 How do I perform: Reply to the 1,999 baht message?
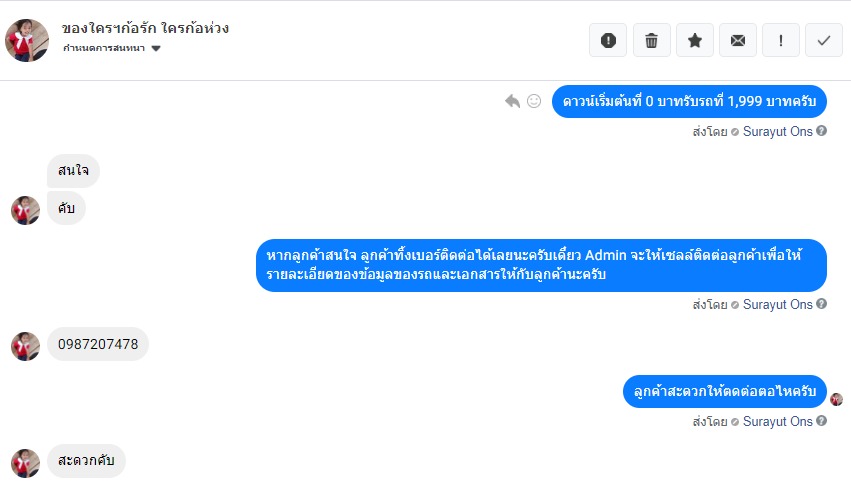[512, 101]
